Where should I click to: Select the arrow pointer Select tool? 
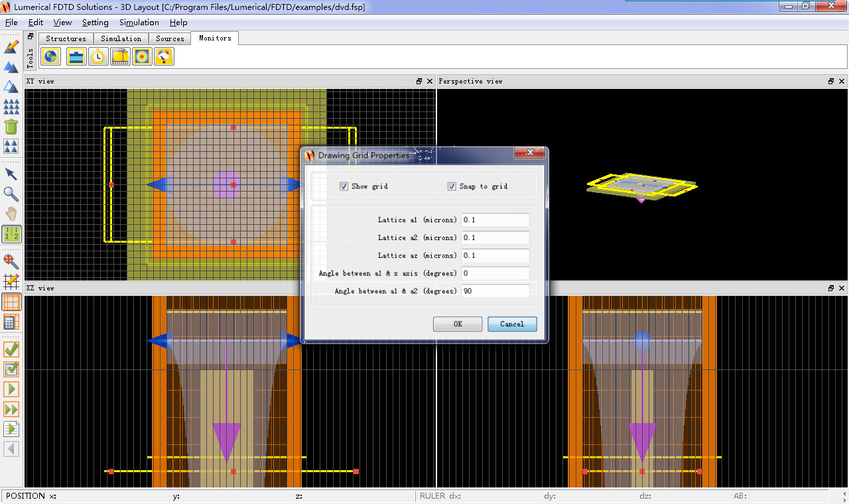point(11,174)
